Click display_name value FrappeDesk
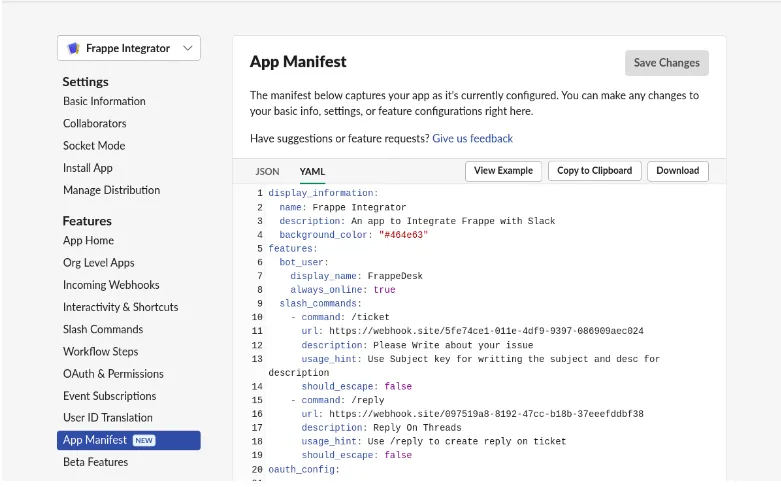The image size is (781, 487). [x=395, y=276]
